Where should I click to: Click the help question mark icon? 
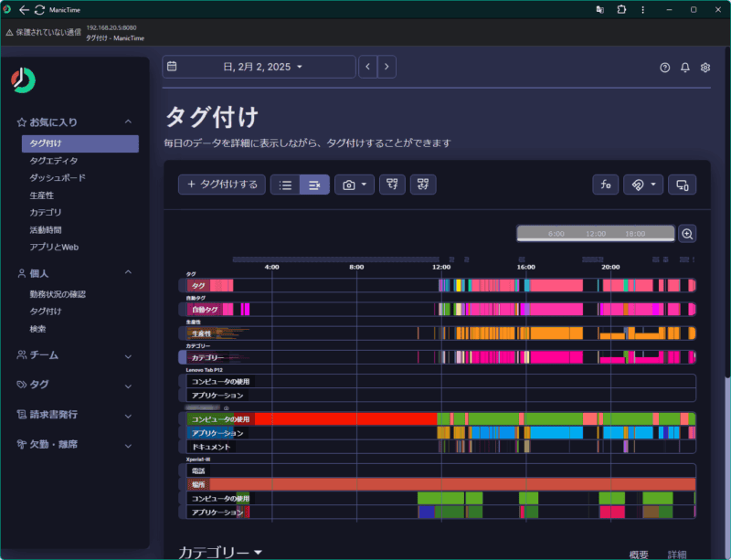pyautogui.click(x=664, y=67)
